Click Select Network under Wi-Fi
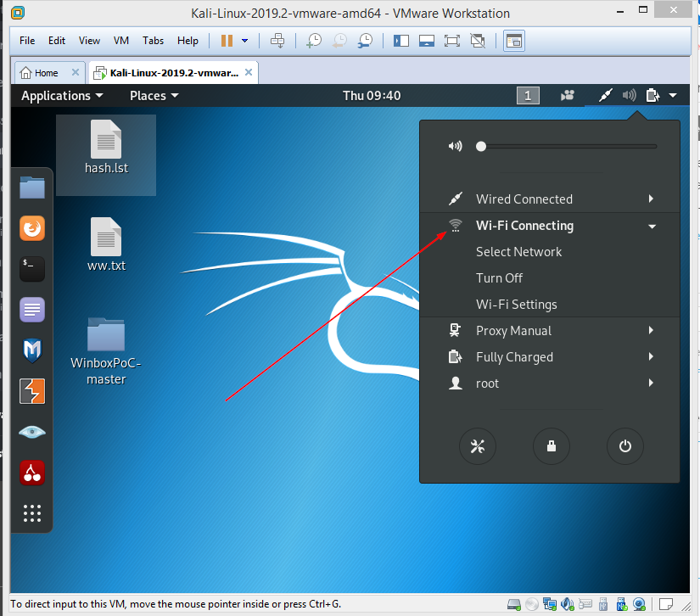The image size is (700, 616). pyautogui.click(x=518, y=252)
